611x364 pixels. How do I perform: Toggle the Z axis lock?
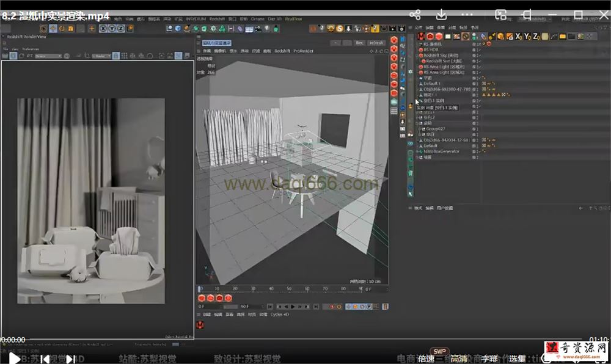coord(120,29)
